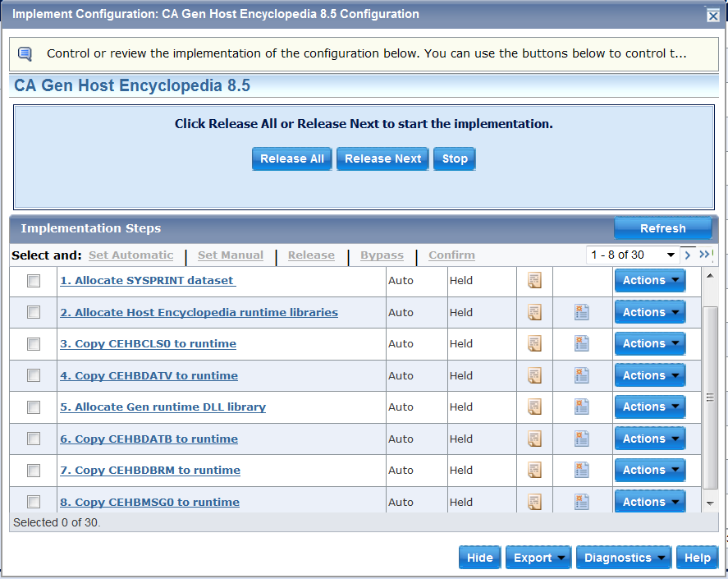The width and height of the screenshot is (728, 579).
Task: Click Release in the Select and bar
Action: tap(311, 255)
